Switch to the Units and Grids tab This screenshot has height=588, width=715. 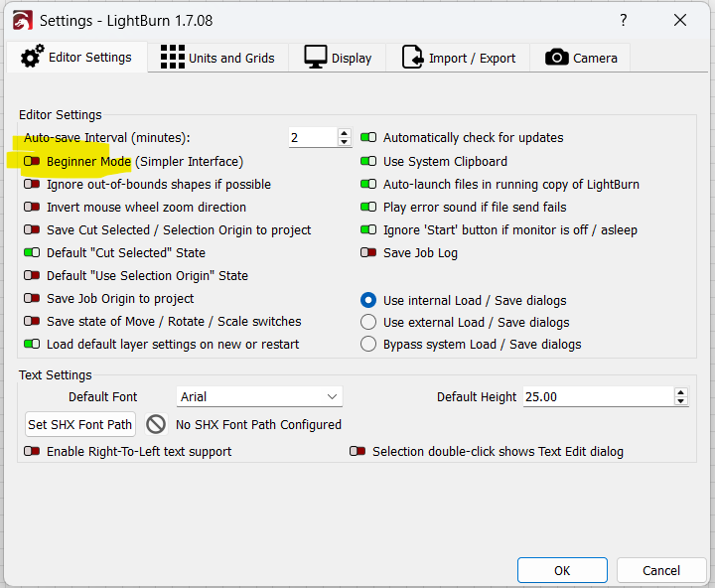pos(217,58)
